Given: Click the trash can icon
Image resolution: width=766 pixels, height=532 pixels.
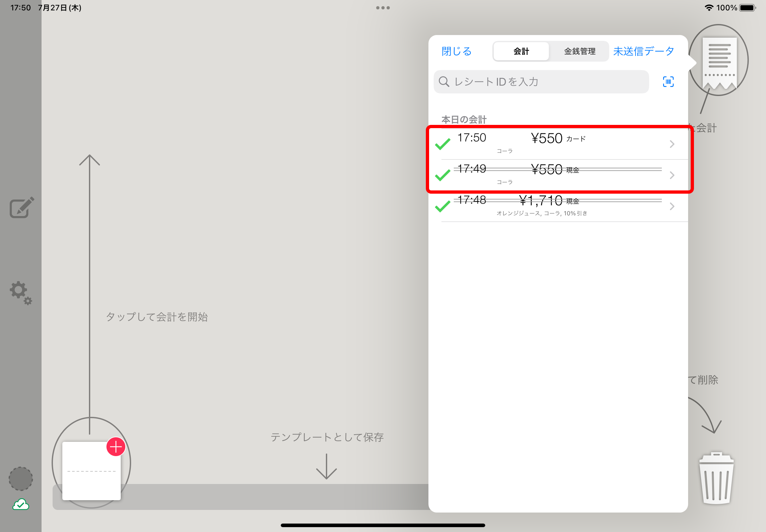Looking at the screenshot, I should click(x=716, y=478).
